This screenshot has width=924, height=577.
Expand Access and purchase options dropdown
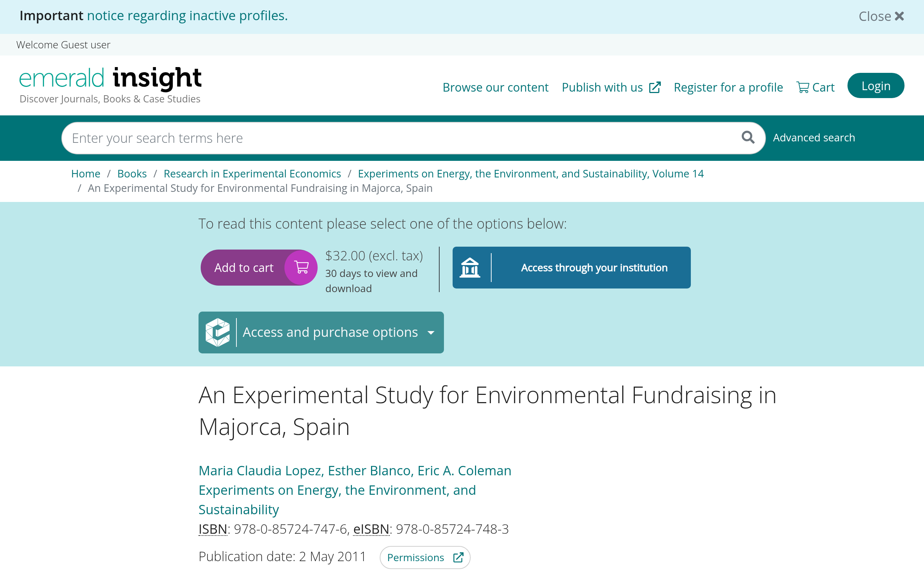pos(321,332)
